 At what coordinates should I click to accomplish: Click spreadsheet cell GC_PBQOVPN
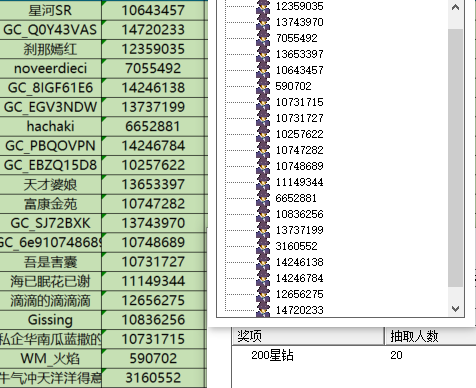coord(50,146)
